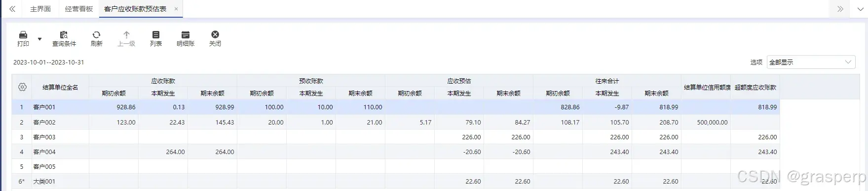The height and width of the screenshot is (191, 868).
Task: Go up with 上一级 icon
Action: tap(126, 34)
